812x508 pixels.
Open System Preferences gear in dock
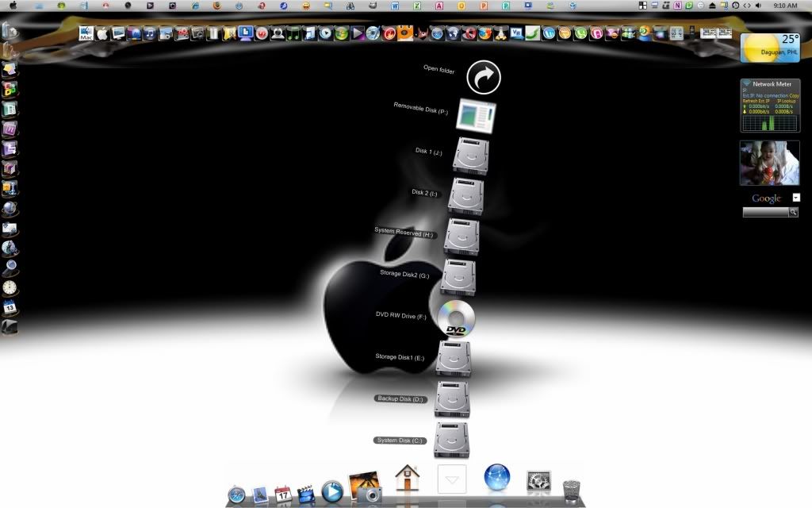(538, 480)
